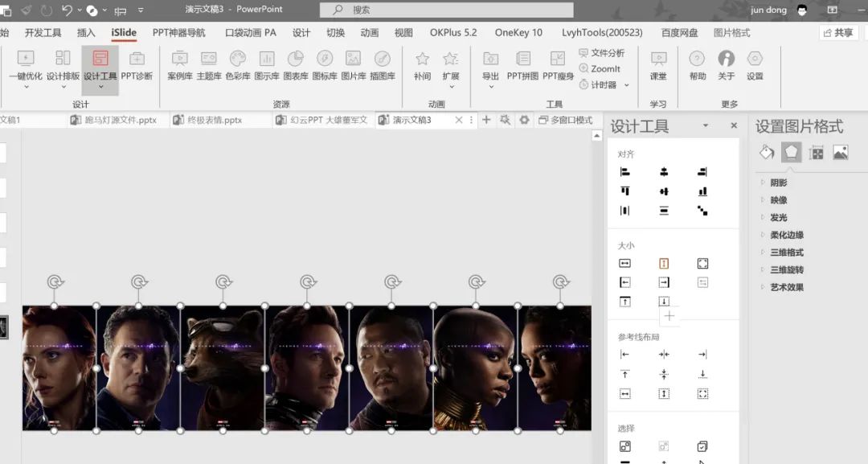The height and width of the screenshot is (464, 868).
Task: Switch to the OKPlus 5.2 tab
Action: (453, 33)
